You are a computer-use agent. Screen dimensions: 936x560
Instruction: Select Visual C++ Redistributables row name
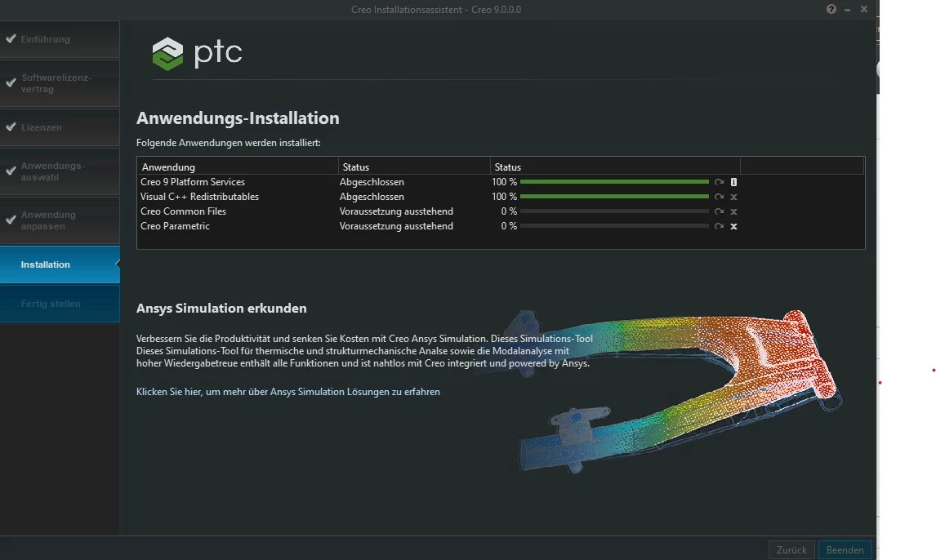(x=199, y=197)
